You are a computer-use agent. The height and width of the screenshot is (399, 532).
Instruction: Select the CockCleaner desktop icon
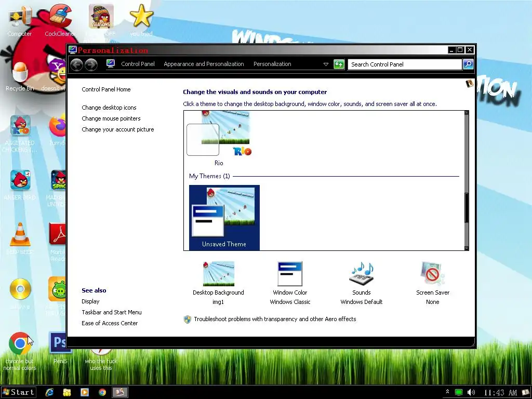(x=60, y=16)
